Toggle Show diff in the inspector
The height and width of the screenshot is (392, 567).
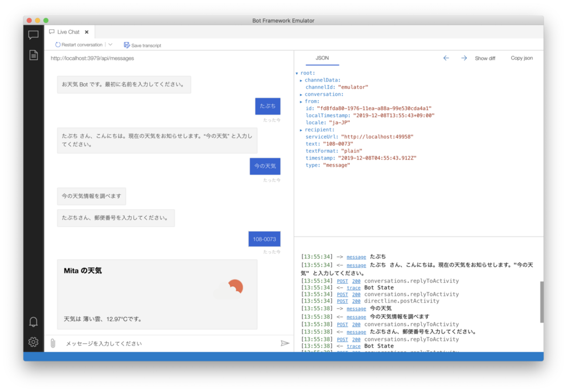pos(485,58)
